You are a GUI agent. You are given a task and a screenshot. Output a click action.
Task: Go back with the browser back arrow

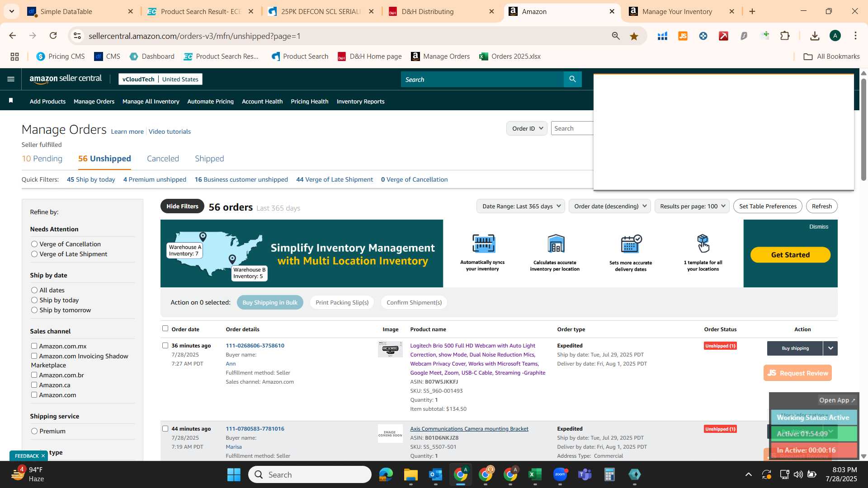pyautogui.click(x=13, y=36)
